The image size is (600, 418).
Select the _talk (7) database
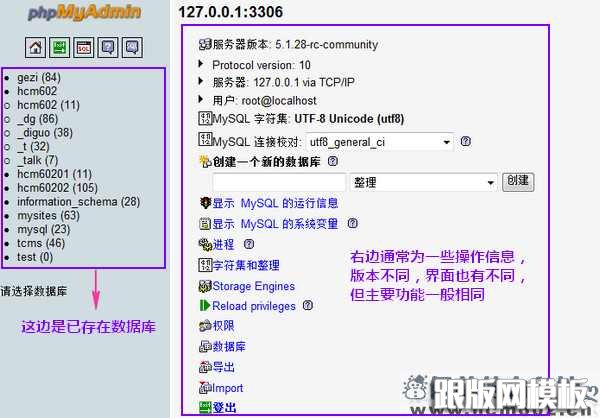(x=38, y=160)
